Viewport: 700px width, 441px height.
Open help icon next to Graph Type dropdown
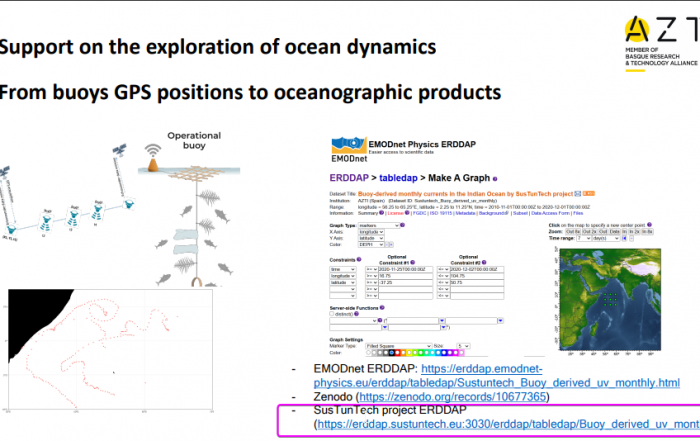(402, 225)
